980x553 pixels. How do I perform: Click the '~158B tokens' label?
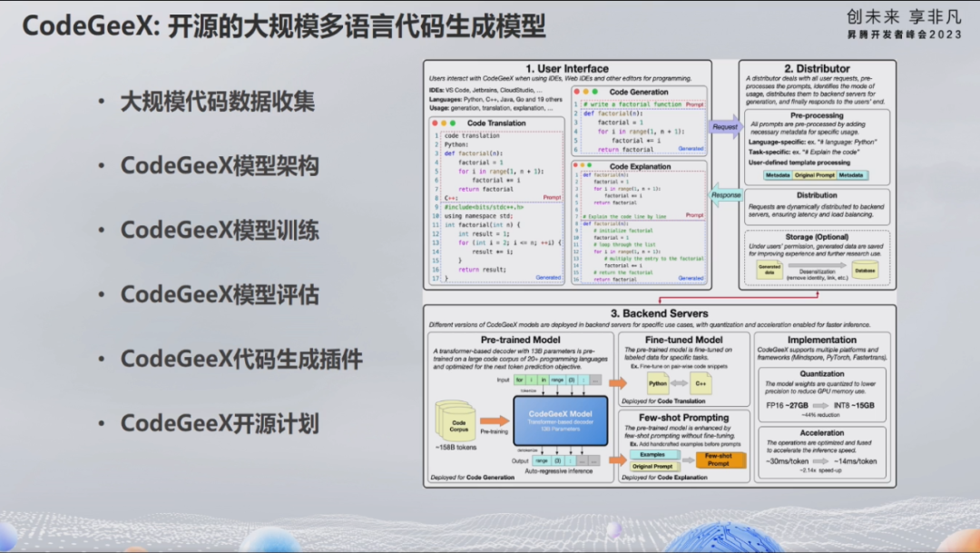(x=456, y=448)
